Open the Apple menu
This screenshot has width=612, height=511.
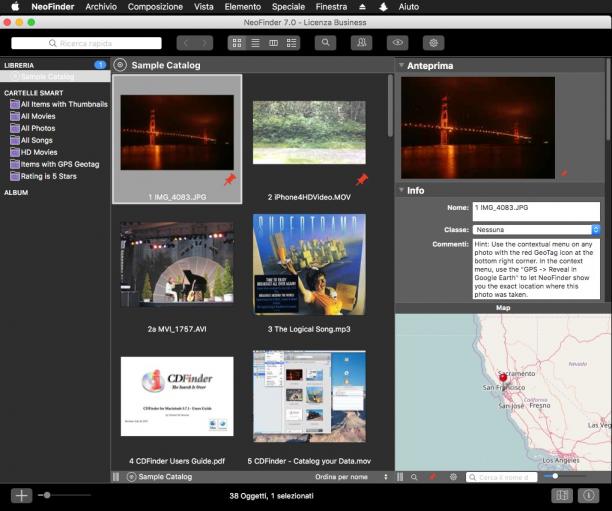(15, 7)
